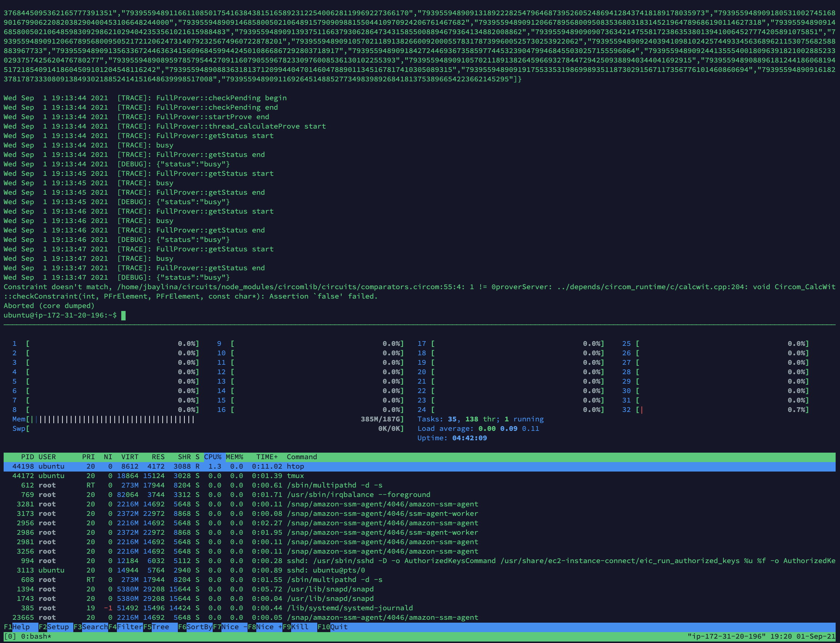Click the shell prompt ubuntu@ip-172-31-20-196
This screenshot has height=643, width=840.
[60, 315]
